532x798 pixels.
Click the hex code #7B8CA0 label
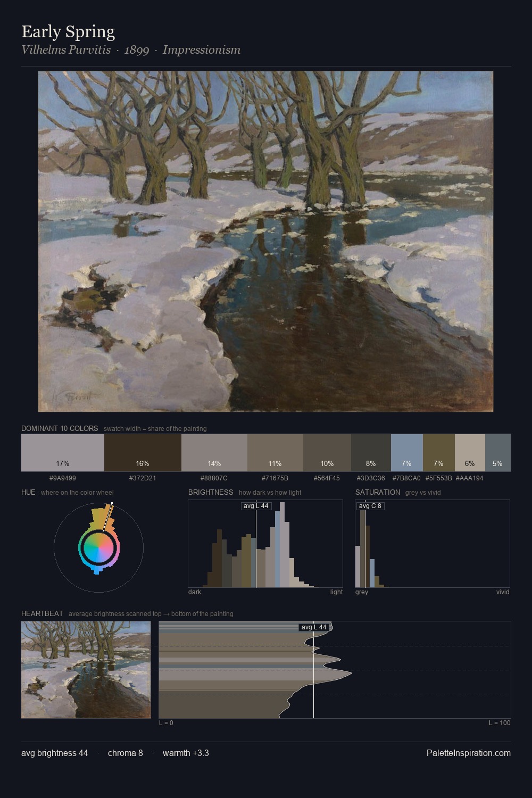407,478
